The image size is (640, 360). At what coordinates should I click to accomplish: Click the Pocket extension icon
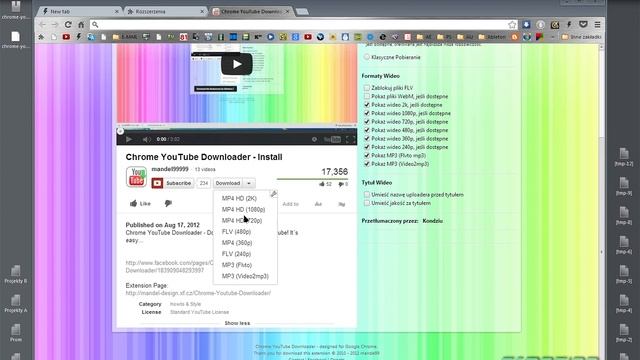coord(583,25)
